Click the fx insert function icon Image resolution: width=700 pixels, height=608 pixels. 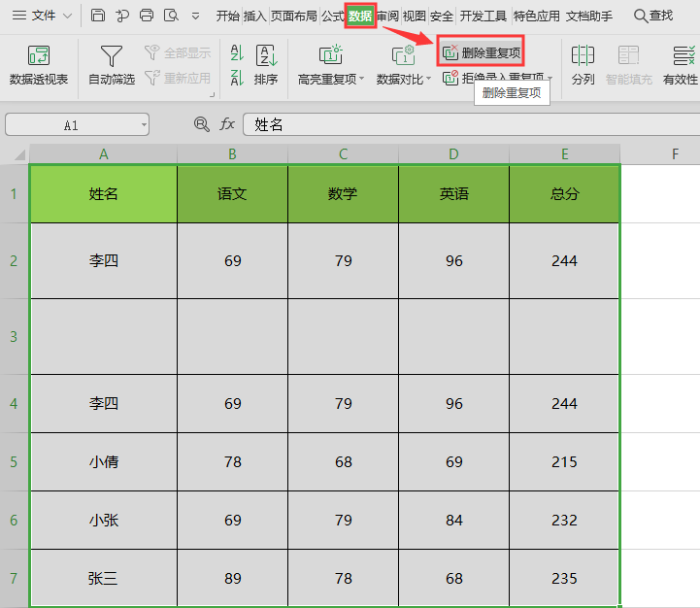(x=227, y=124)
